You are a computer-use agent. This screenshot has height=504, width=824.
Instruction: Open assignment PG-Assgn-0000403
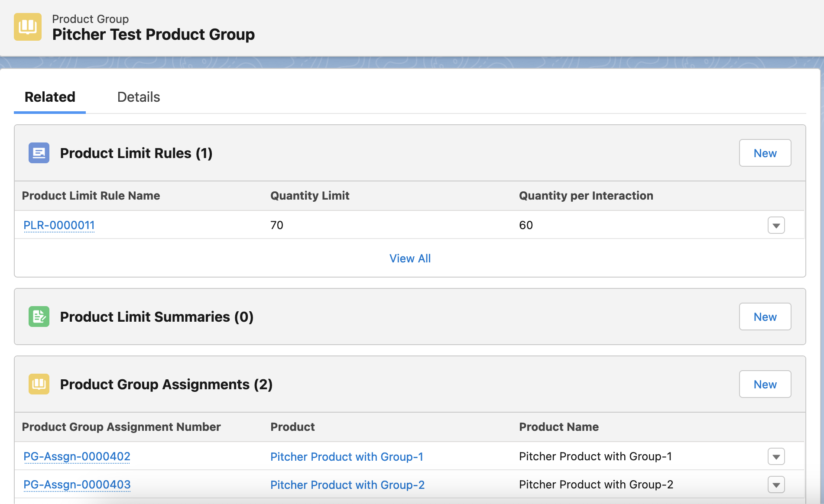click(77, 485)
